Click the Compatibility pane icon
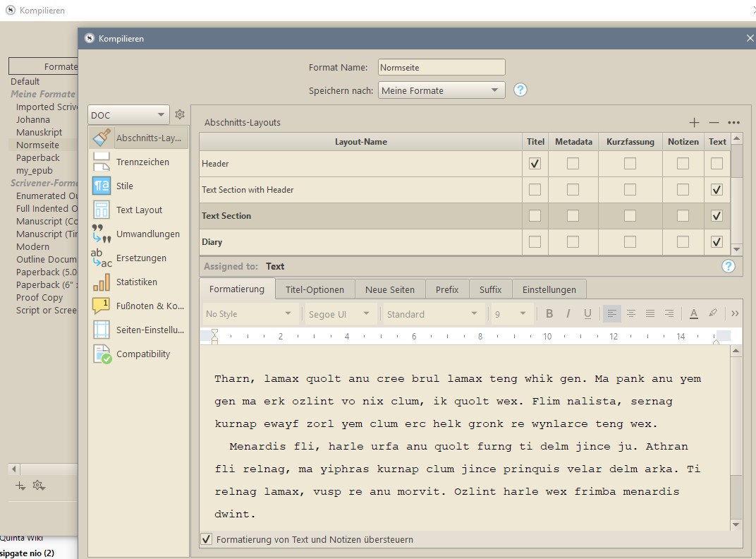The width and height of the screenshot is (756, 559). (102, 354)
